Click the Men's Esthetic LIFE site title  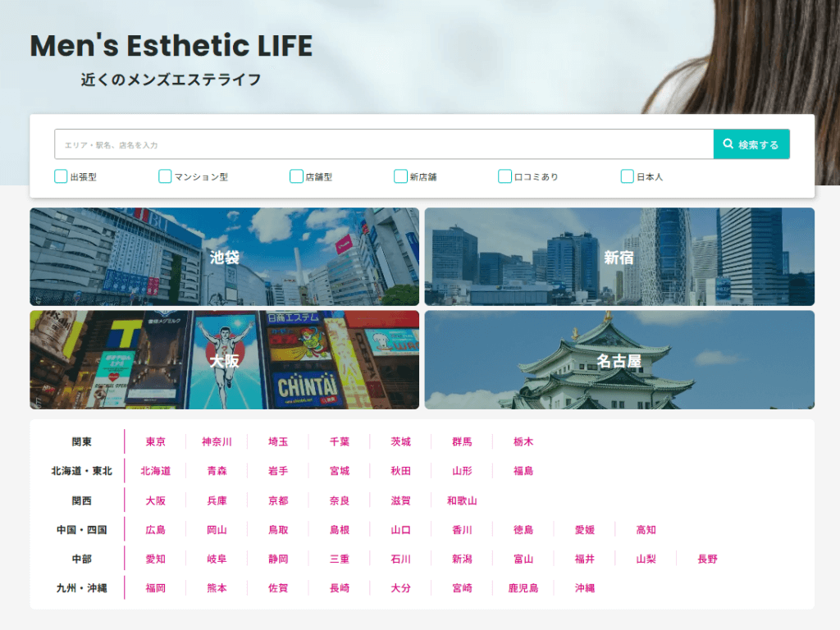tap(171, 46)
